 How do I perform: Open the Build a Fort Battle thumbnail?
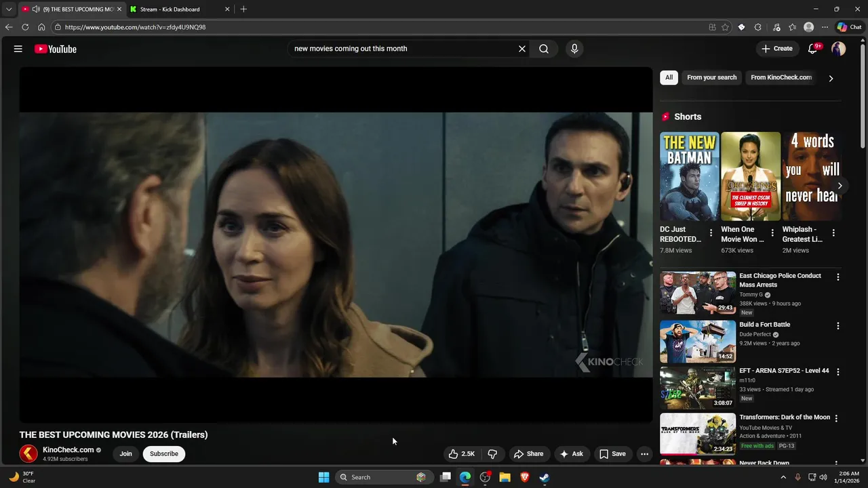(698, 342)
